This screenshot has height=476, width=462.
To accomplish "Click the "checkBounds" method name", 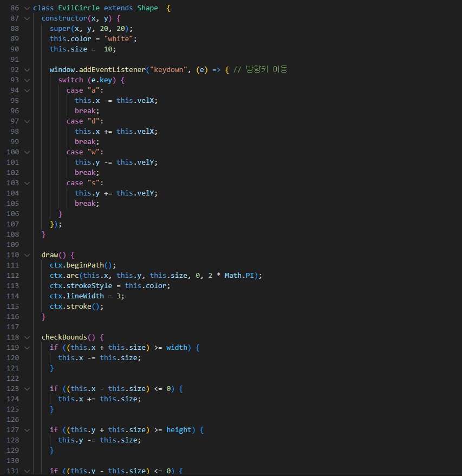I will coord(64,337).
